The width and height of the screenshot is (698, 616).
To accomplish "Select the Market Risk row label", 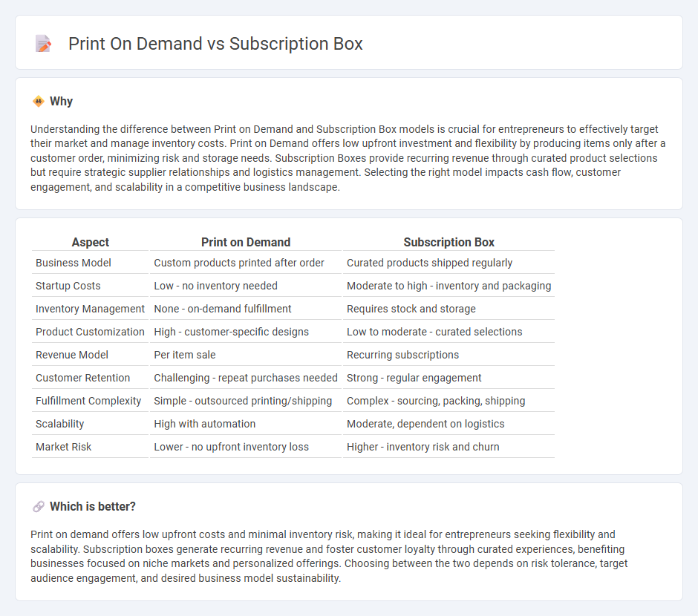I will tap(64, 447).
